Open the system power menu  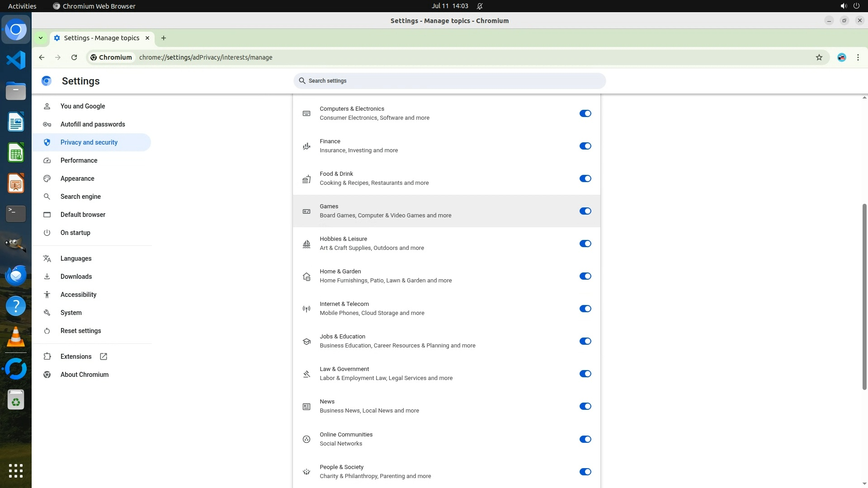click(856, 6)
